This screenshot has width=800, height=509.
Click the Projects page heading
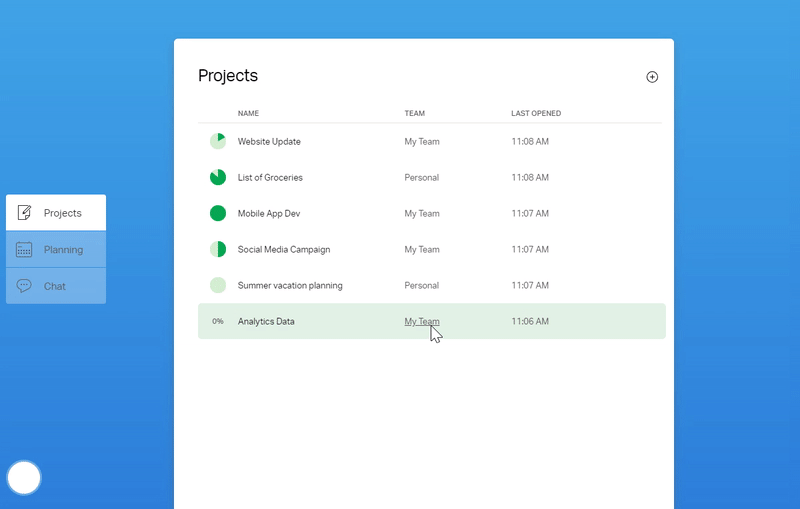click(x=228, y=76)
